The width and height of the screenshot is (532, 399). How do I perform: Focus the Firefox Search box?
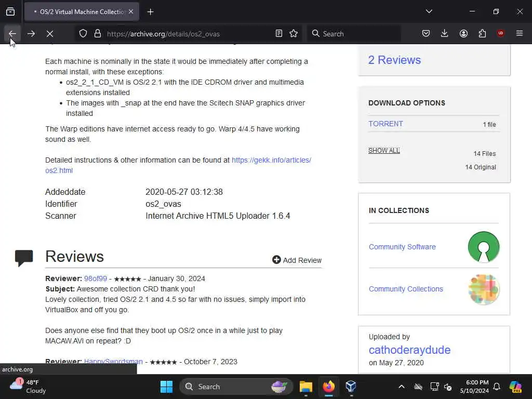pos(354,34)
